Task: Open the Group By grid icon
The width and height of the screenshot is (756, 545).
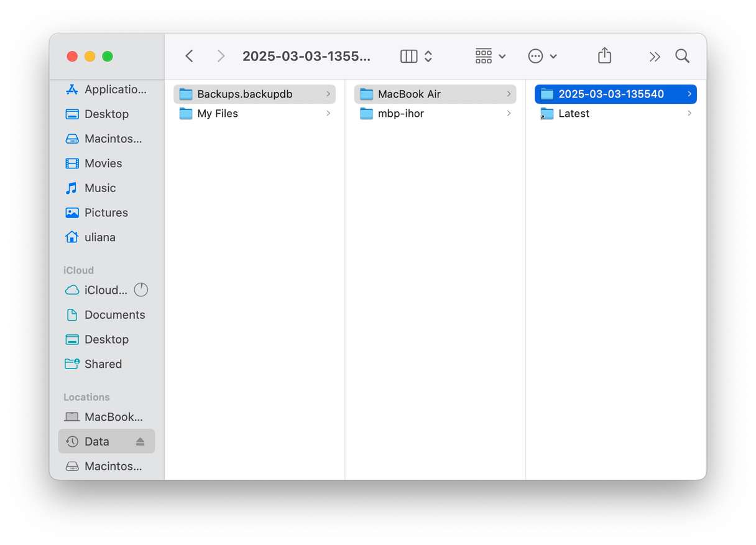Action: (484, 57)
